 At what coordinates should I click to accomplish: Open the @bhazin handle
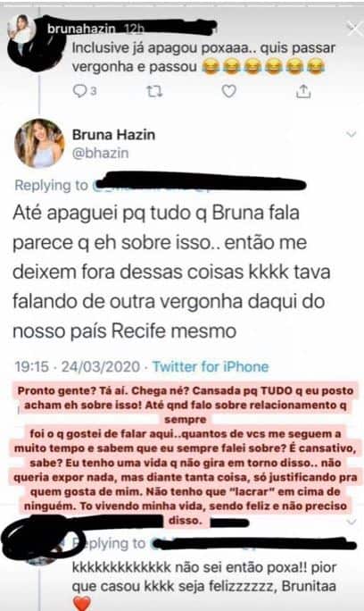pyautogui.click(x=101, y=153)
